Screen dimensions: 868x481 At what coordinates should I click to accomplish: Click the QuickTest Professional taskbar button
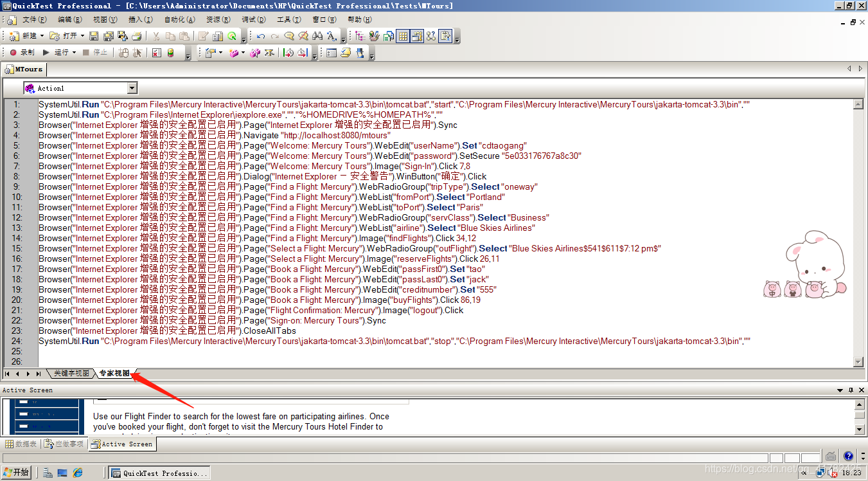158,473
